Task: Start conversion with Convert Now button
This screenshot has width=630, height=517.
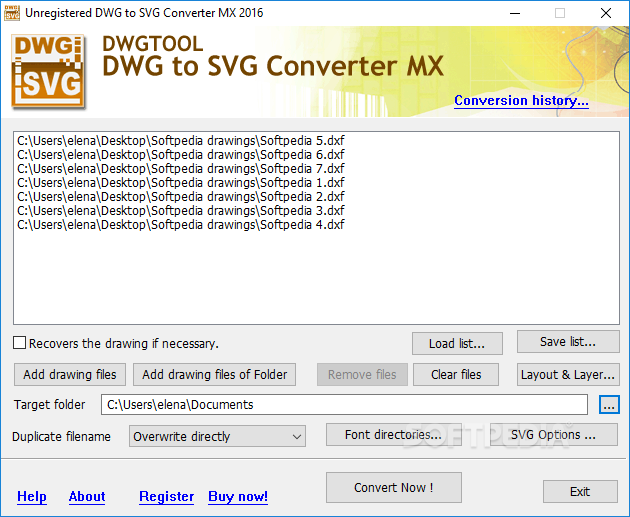Action: tap(394, 487)
